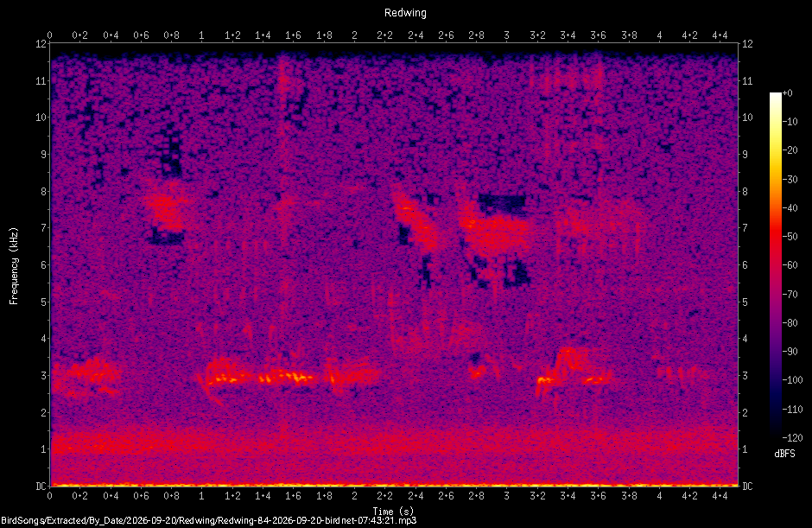Click the 6 label on left frequency axis
The height and width of the screenshot is (528, 812).
(x=43, y=264)
